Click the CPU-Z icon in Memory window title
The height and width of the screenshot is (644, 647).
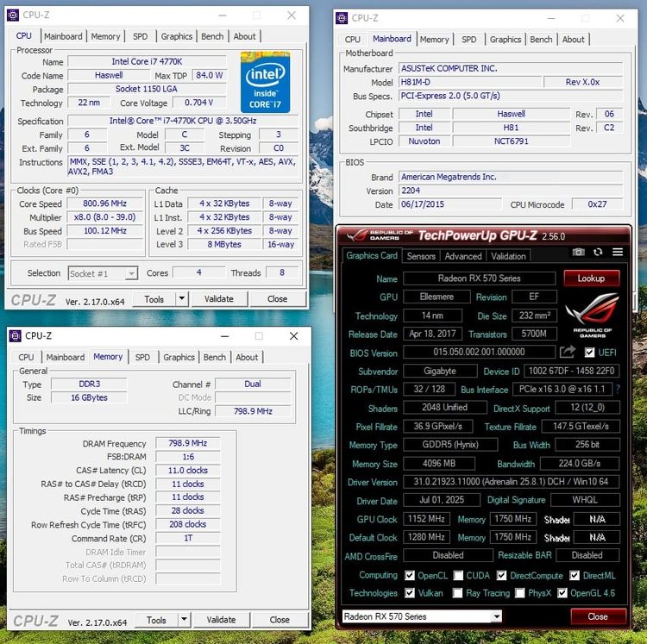tap(16, 335)
